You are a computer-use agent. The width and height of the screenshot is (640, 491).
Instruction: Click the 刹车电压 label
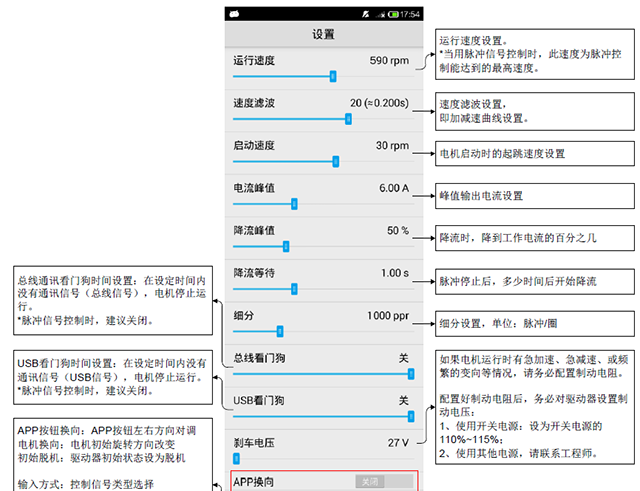[x=254, y=443]
